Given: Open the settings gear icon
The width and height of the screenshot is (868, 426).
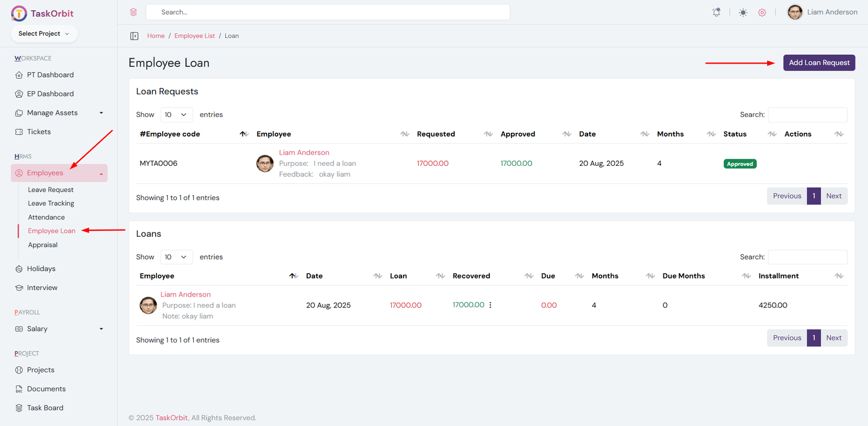Looking at the screenshot, I should [x=762, y=12].
